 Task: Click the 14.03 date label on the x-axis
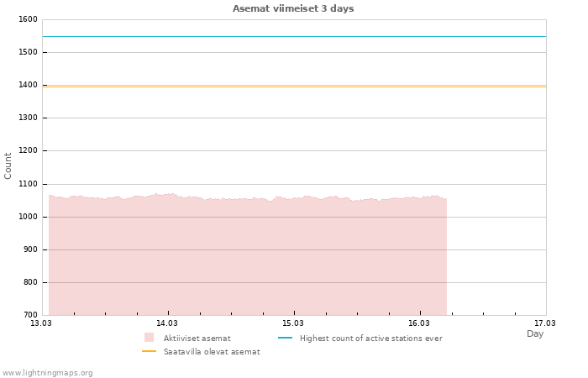[x=167, y=323]
